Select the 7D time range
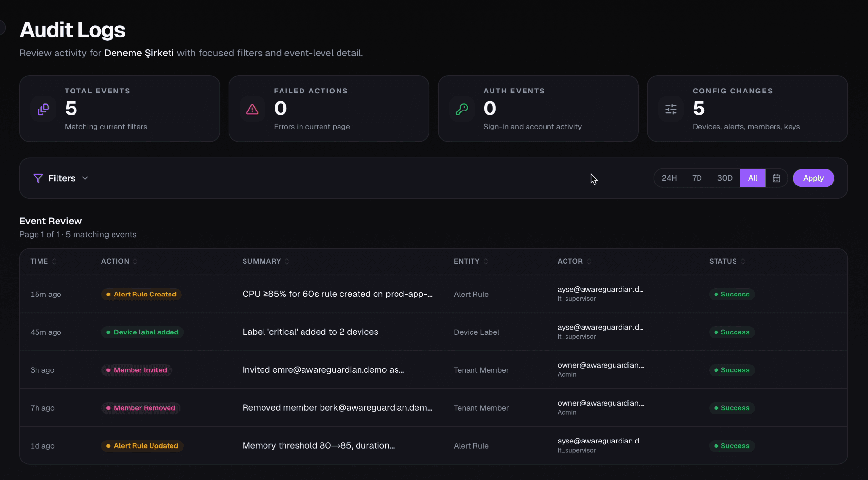 (x=697, y=178)
